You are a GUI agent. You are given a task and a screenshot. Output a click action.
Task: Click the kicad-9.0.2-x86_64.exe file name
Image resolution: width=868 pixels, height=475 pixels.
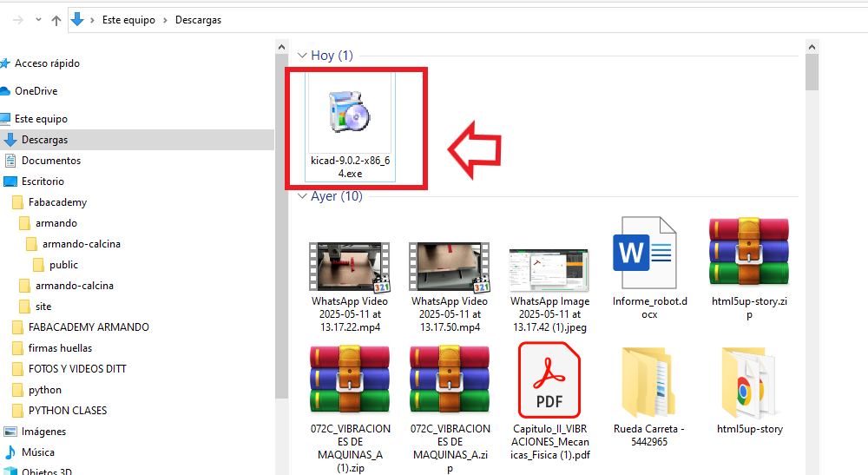pos(350,167)
